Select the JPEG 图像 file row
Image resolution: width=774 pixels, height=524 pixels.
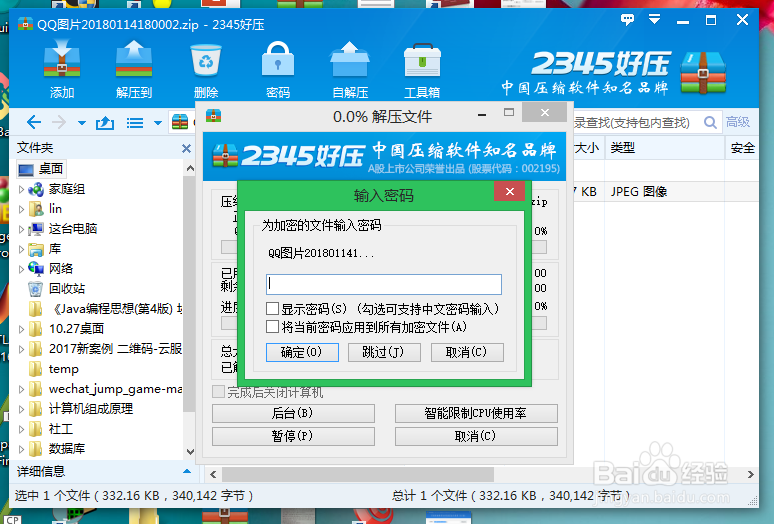pyautogui.click(x=666, y=191)
